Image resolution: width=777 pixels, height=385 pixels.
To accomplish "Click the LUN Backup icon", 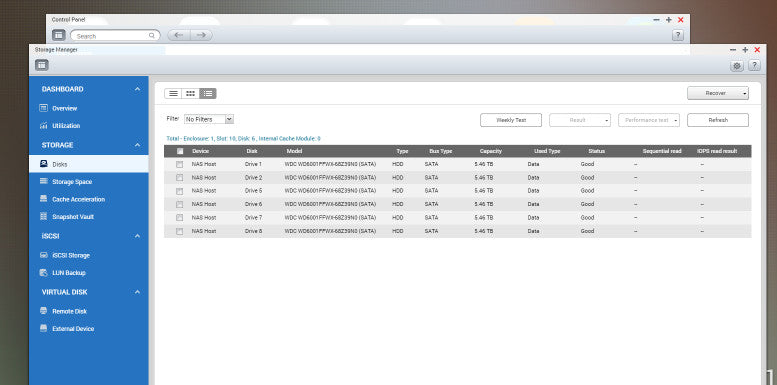I will [44, 273].
